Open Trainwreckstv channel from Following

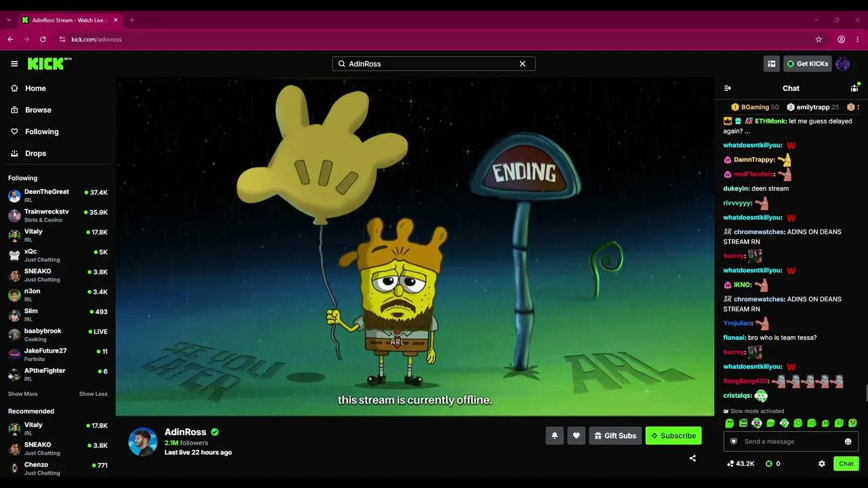point(58,216)
